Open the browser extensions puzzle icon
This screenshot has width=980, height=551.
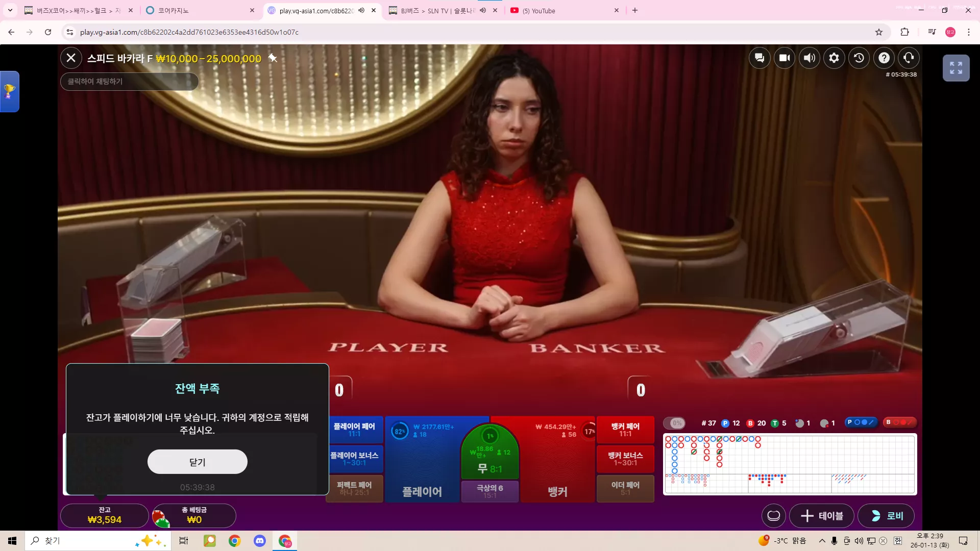(904, 32)
